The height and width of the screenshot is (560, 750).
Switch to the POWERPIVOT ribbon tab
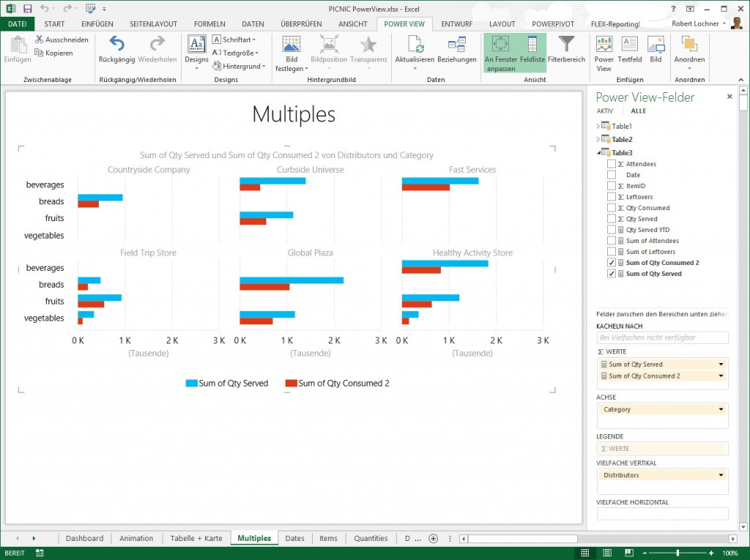[554, 24]
